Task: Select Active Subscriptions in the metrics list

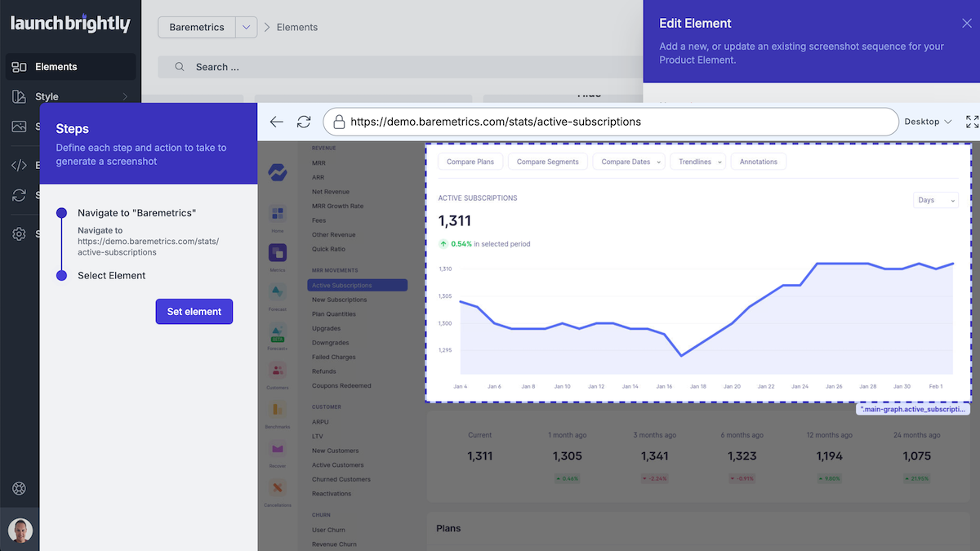Action: tap(357, 285)
